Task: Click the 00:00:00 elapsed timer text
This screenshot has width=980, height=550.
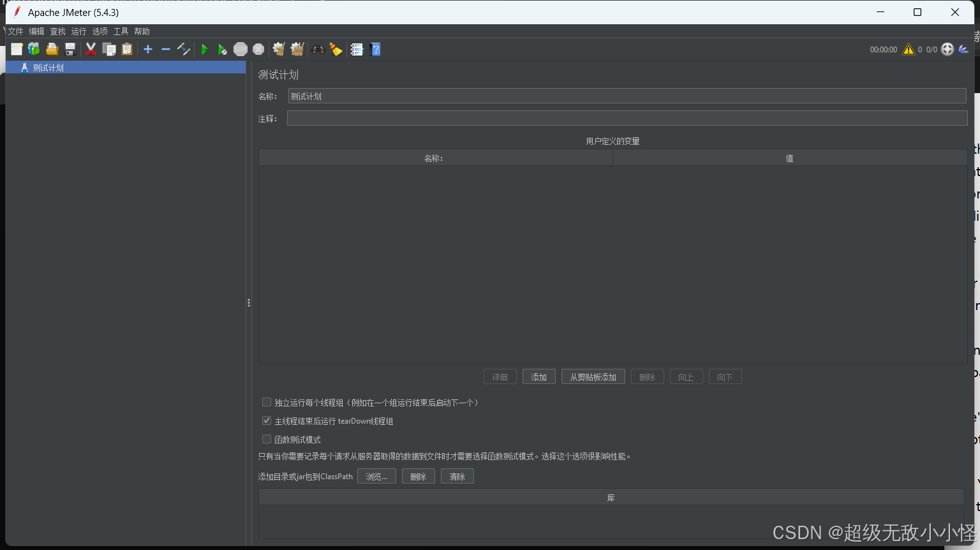Action: pos(884,50)
